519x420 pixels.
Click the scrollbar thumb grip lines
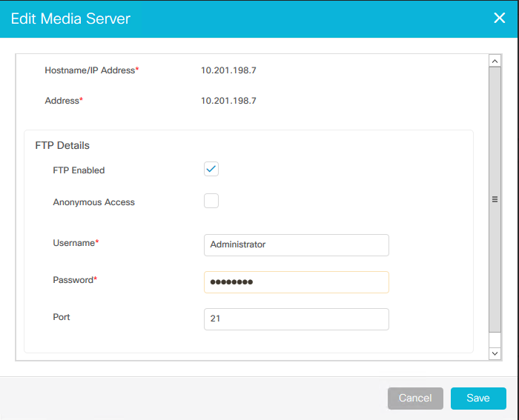495,199
